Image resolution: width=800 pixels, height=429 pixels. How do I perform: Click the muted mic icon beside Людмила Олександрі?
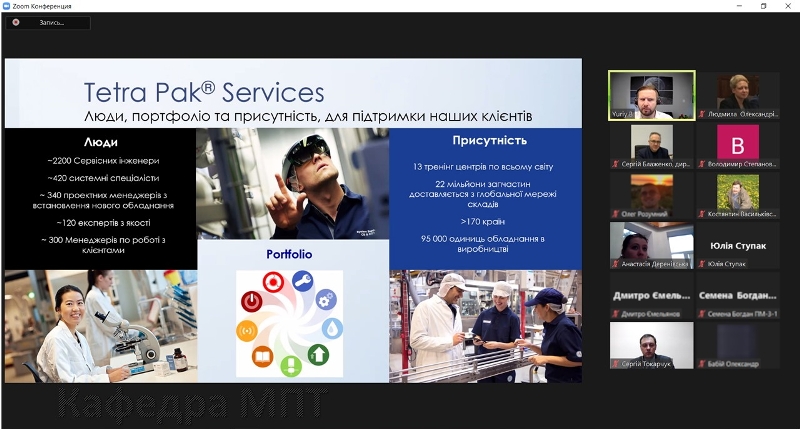(702, 114)
